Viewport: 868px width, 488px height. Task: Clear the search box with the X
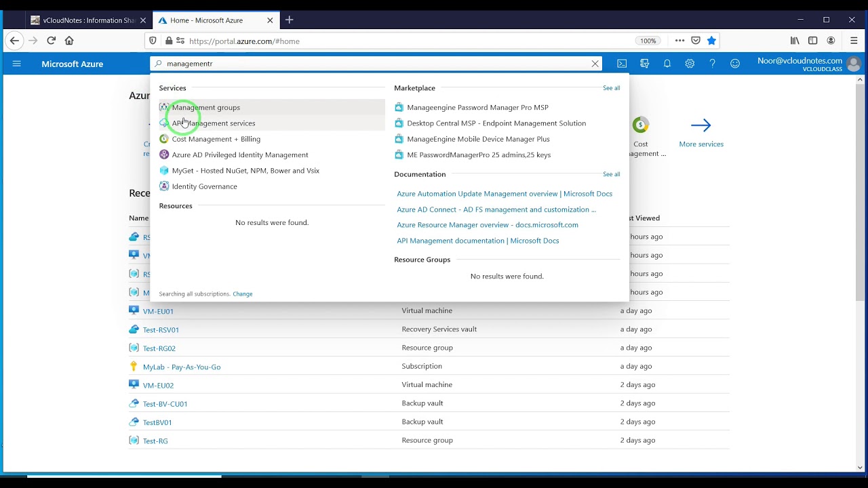[x=595, y=64]
